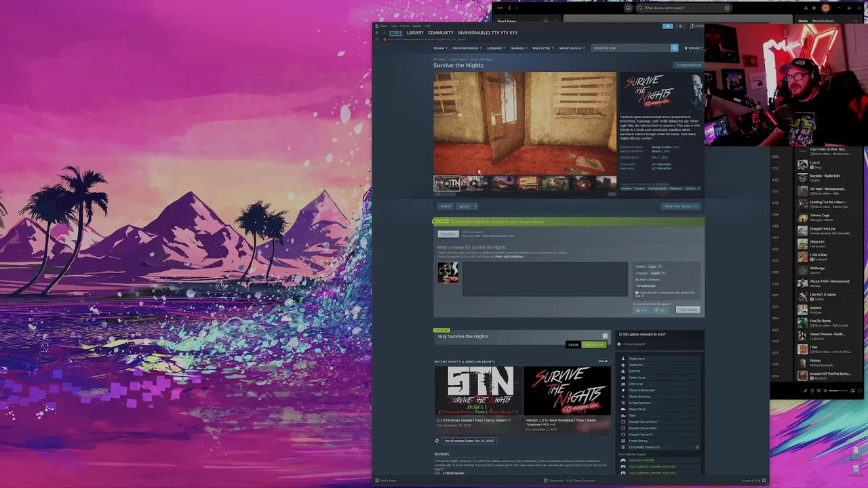Screen dimensions: 868x488
Task: Click the refresh icon beside See all updates
Action: [x=437, y=441]
